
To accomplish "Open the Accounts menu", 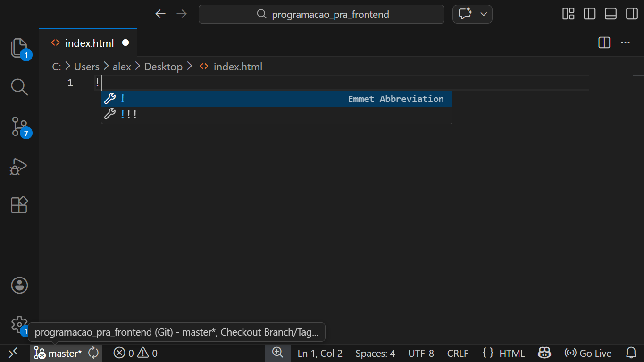I will 19,285.
